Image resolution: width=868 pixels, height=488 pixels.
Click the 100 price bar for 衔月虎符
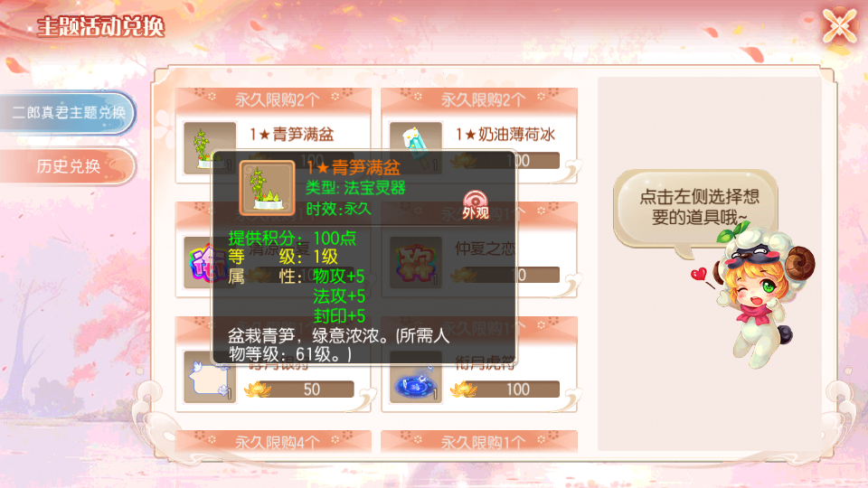[512, 389]
